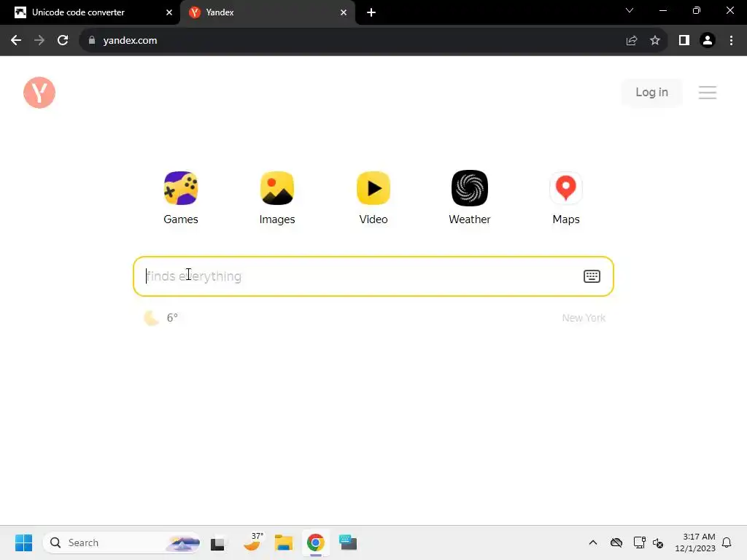
Task: Click the Log in button
Action: click(651, 93)
